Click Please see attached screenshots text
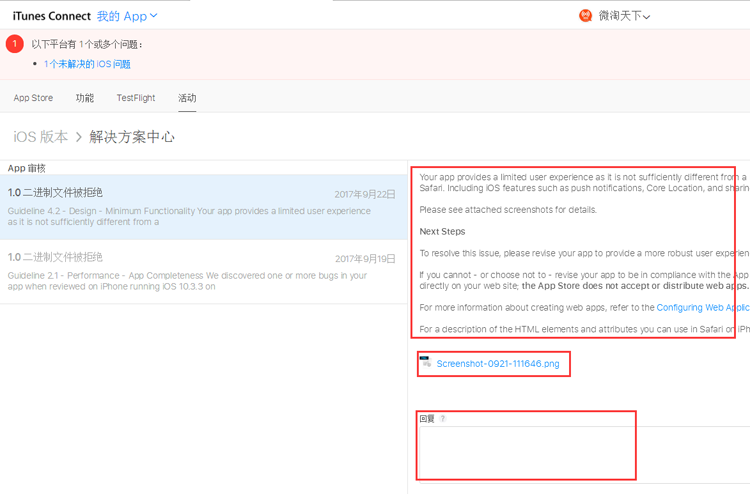This screenshot has height=494, width=750. (x=508, y=209)
